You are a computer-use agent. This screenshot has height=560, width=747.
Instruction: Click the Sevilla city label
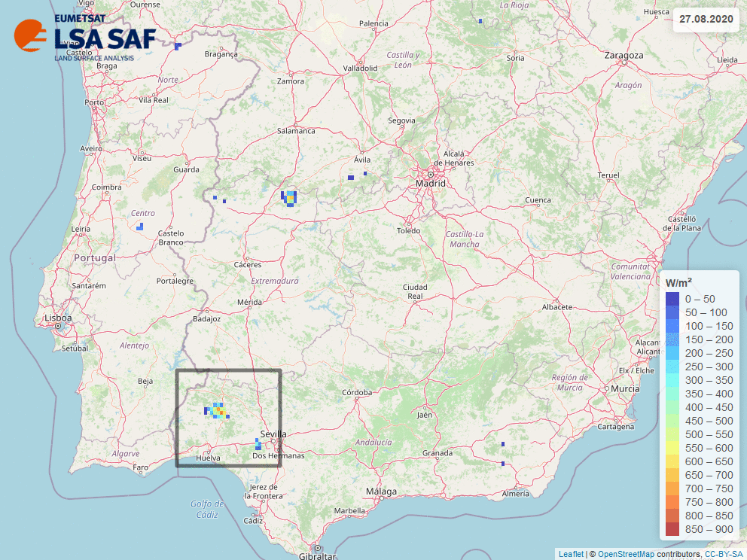tap(273, 434)
